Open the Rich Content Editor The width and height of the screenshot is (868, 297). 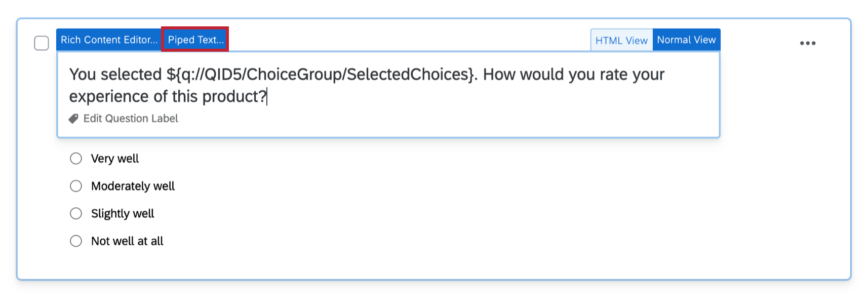(x=108, y=40)
